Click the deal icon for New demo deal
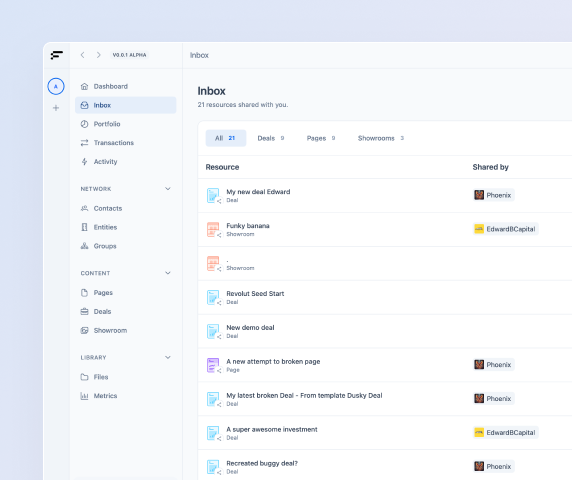The height and width of the screenshot is (480, 572). [213, 331]
